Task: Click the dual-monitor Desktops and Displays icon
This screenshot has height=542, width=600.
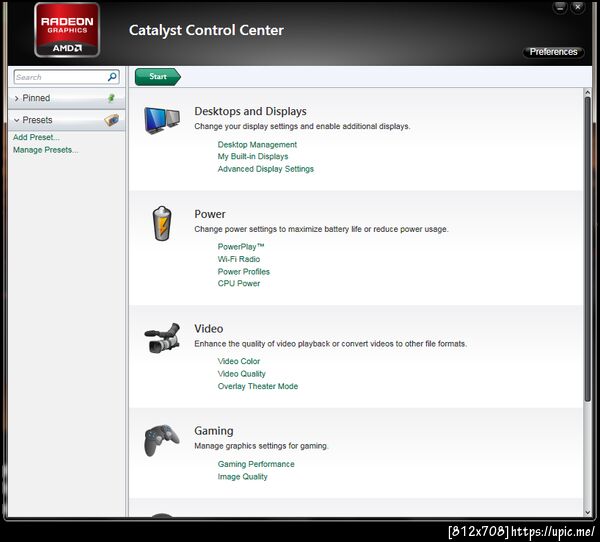Action: pyautogui.click(x=162, y=120)
